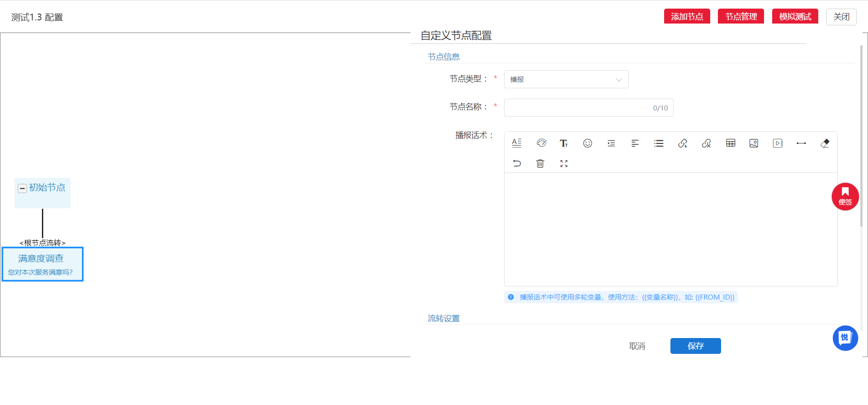Insert a link with the link icon

click(683, 143)
